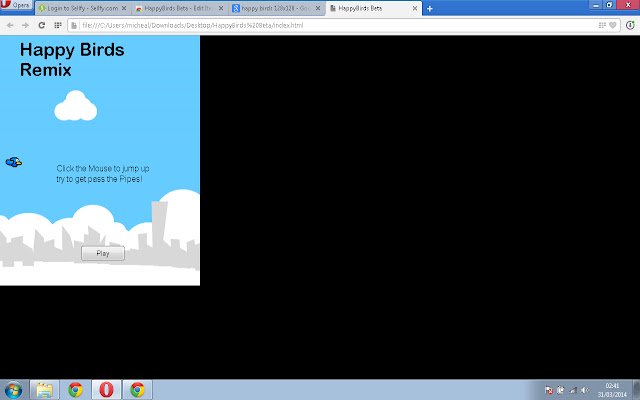Open the download extension icon beside address bar
640x400 pixels.
coord(630,25)
